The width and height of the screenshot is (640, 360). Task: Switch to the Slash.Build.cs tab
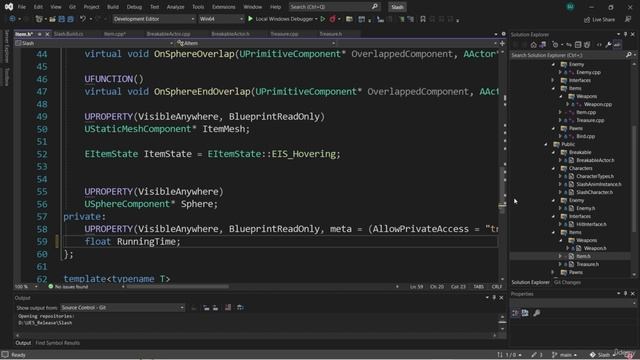click(x=69, y=34)
